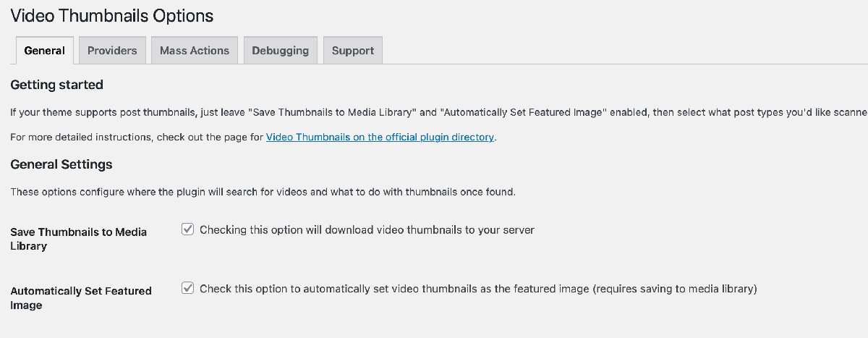The width and height of the screenshot is (868, 338).
Task: Click quoted "Save Thumbnails to Media Library" in intro paragraph
Action: pyautogui.click(x=332, y=112)
